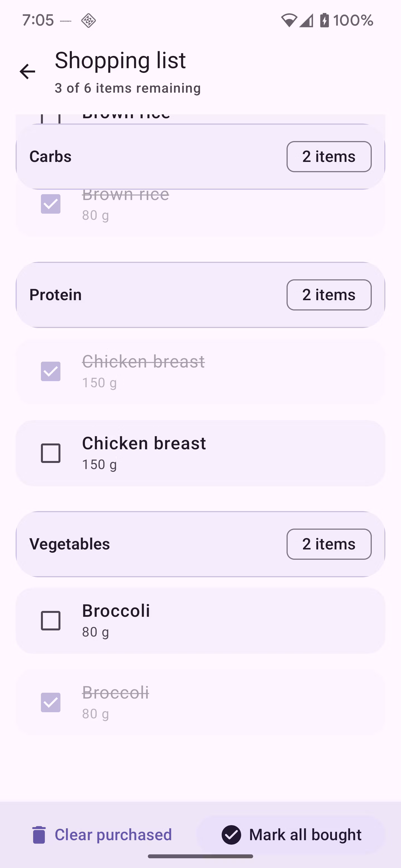The height and width of the screenshot is (868, 401).
Task: Uncheck the crossed-out Broccoli checkbox
Action: pos(51,702)
